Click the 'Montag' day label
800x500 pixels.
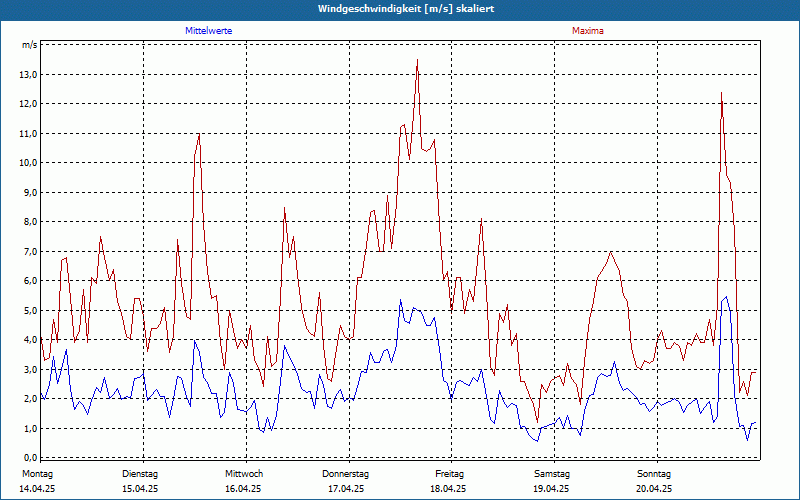coord(37,474)
